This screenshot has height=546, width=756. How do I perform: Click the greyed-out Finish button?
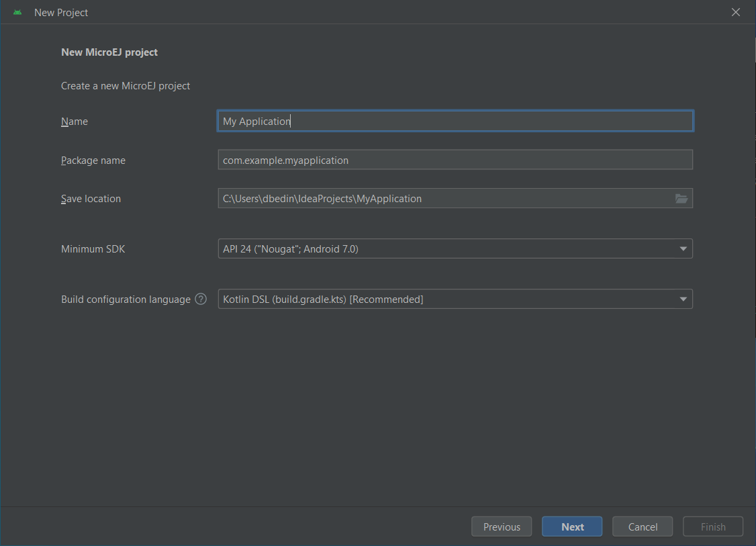tap(712, 527)
